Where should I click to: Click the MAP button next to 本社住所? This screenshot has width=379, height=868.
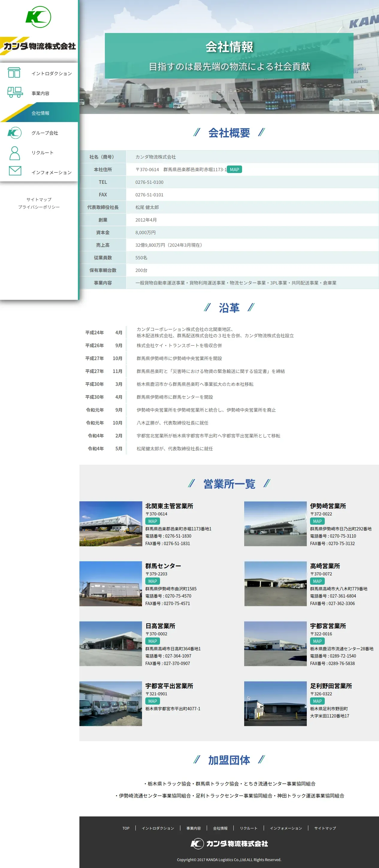pyautogui.click(x=234, y=169)
